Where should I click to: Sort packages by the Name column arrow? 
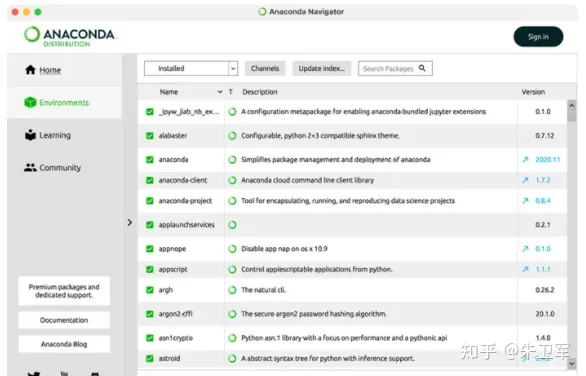[220, 92]
